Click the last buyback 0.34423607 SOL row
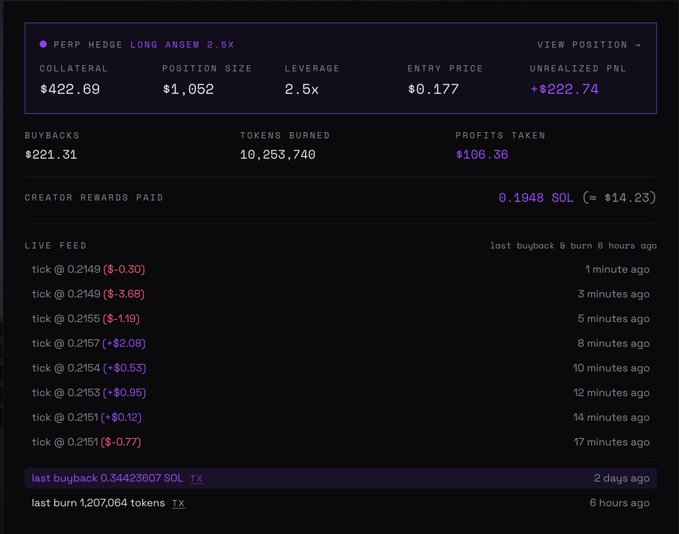Image resolution: width=679 pixels, height=534 pixels. (x=341, y=478)
